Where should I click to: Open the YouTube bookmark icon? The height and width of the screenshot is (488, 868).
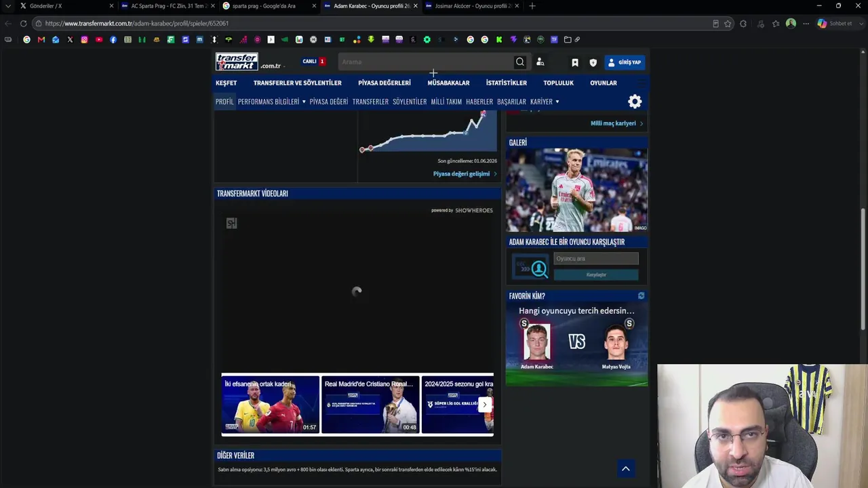tap(99, 40)
